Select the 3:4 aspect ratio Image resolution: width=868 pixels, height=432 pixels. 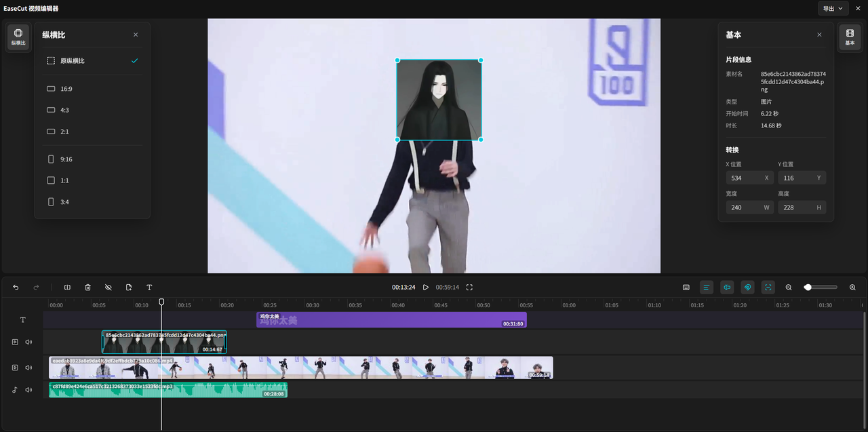[x=92, y=202]
